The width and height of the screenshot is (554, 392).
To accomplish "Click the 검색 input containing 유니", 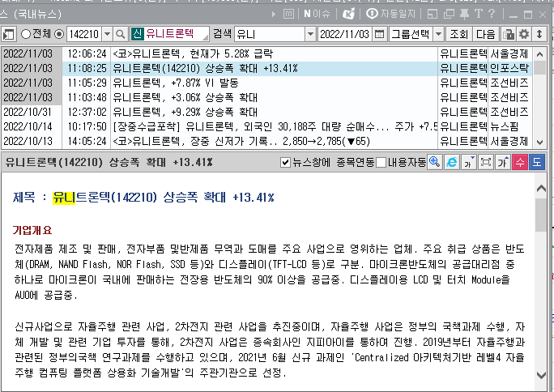I will (x=270, y=34).
